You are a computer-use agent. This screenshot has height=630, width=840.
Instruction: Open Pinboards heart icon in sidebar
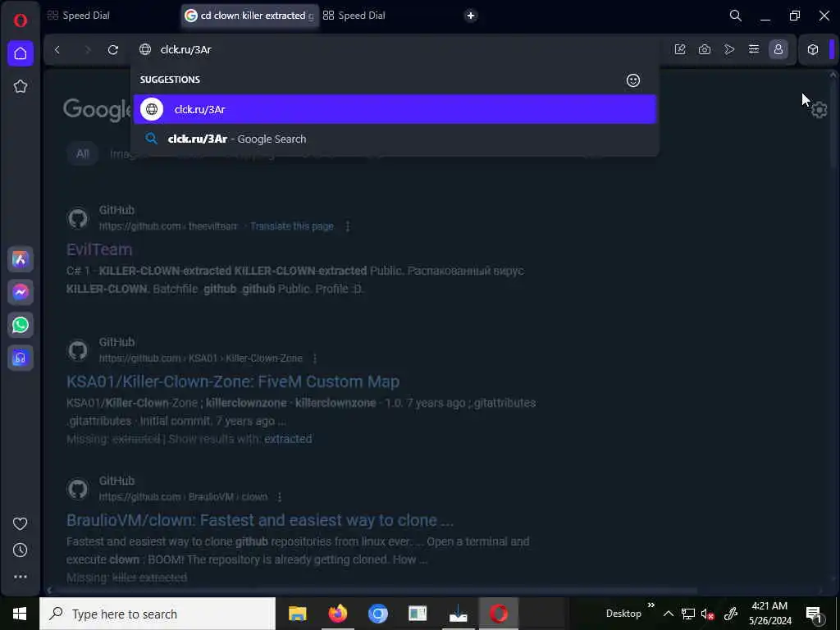[21, 523]
